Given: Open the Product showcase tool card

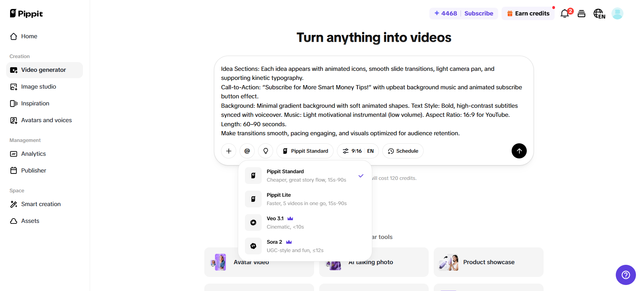Looking at the screenshot, I should (x=488, y=262).
